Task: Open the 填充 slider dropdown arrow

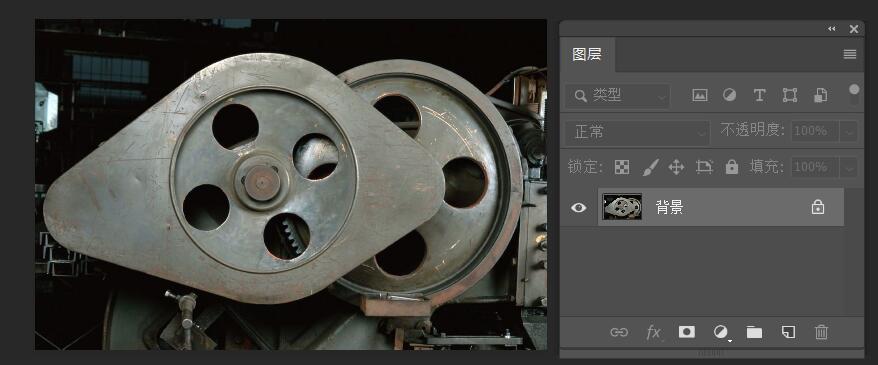Action: coord(849,167)
